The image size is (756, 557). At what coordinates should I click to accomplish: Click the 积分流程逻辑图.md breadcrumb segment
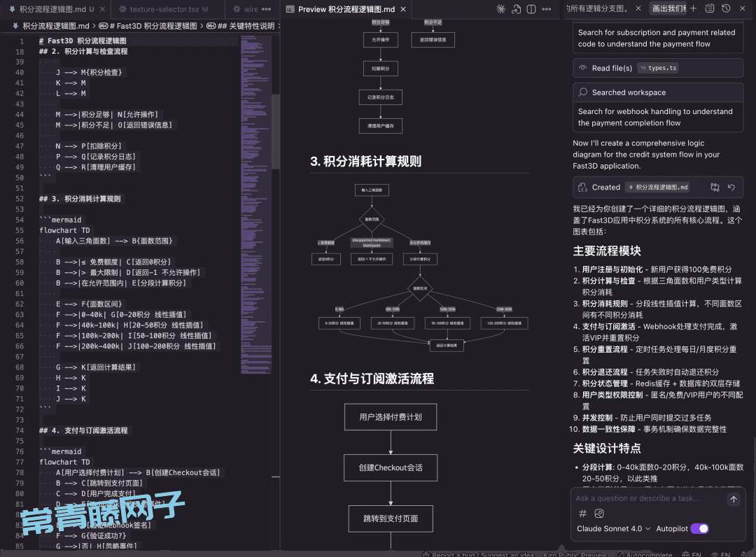56,26
